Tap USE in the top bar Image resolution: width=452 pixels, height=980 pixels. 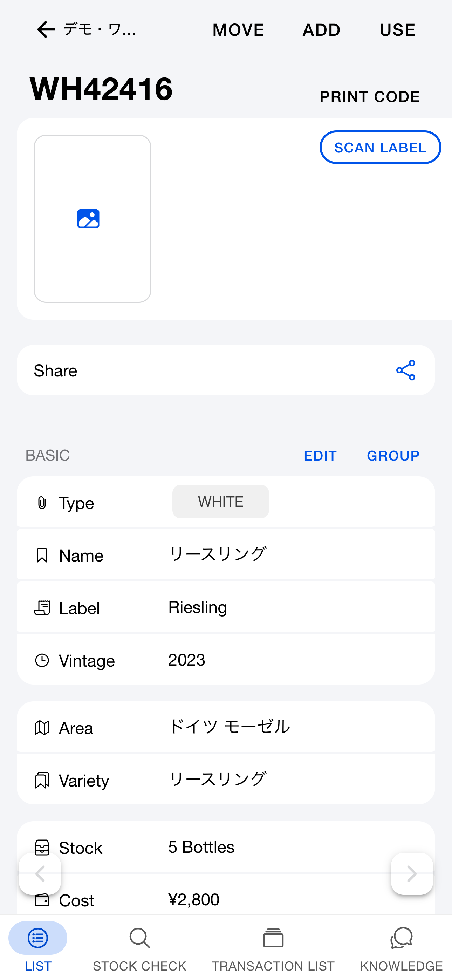pos(397,30)
